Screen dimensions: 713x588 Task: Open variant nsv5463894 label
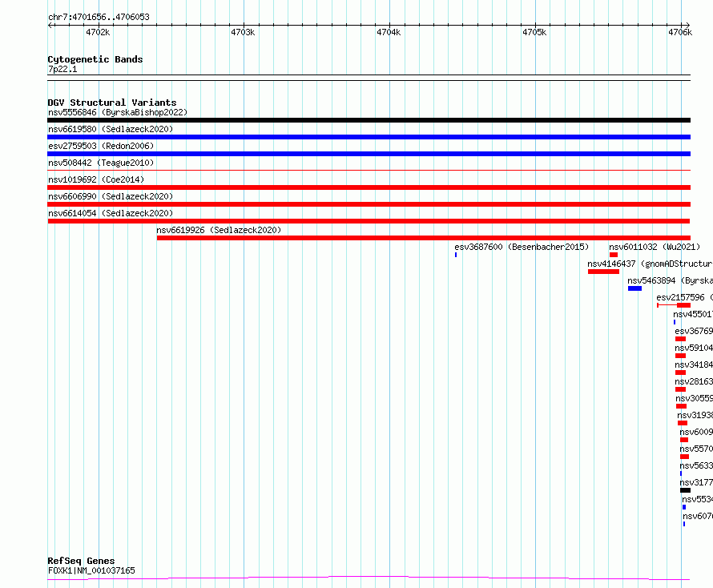[670, 280]
